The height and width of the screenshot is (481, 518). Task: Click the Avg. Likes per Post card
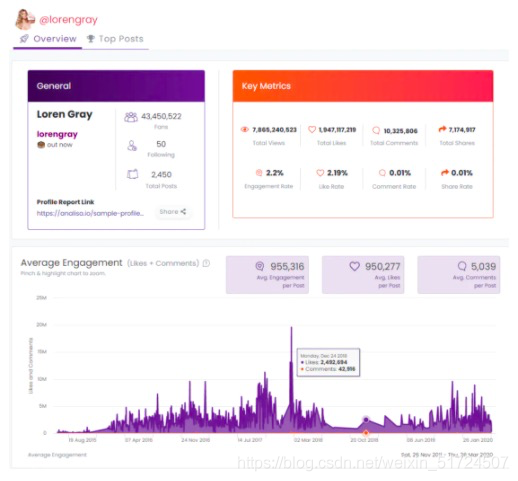pyautogui.click(x=363, y=275)
